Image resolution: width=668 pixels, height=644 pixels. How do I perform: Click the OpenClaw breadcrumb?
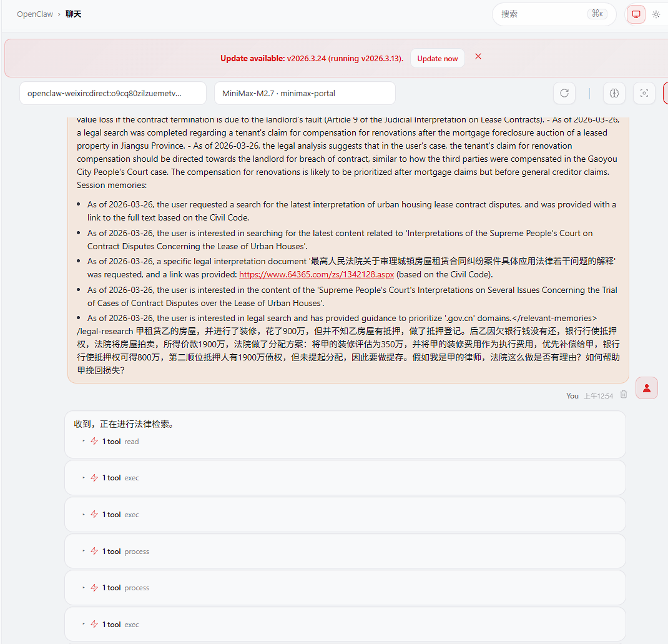[x=35, y=14]
